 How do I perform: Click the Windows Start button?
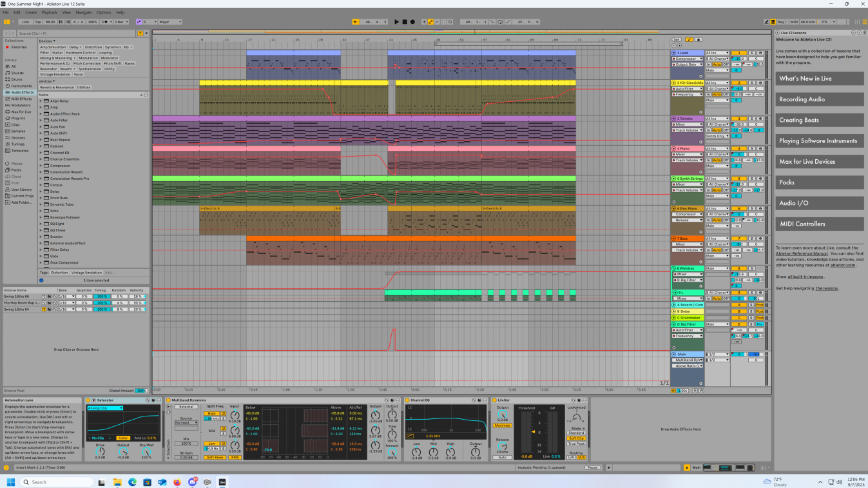click(x=10, y=482)
